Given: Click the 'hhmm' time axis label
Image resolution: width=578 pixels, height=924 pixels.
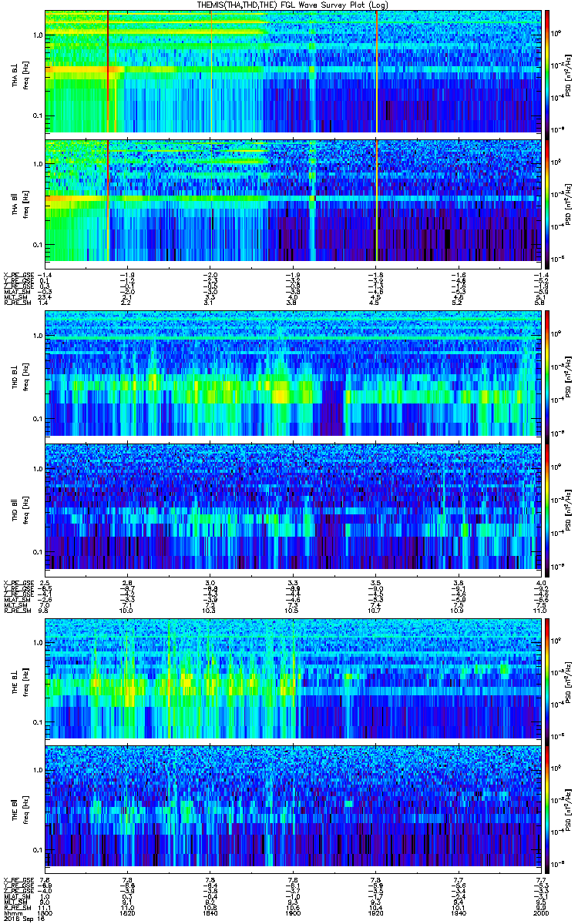Looking at the screenshot, I should point(12,912).
